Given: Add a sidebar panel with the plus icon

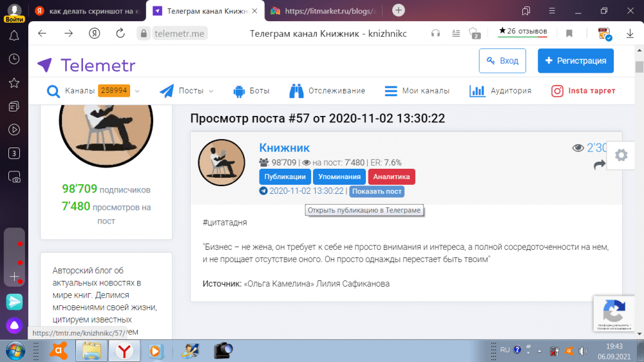Looking at the screenshot, I should (14, 276).
